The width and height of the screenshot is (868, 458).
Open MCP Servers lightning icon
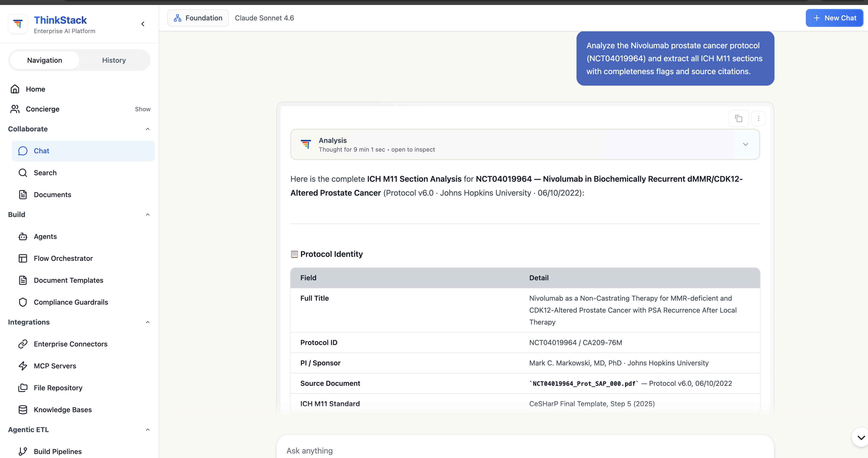23,366
